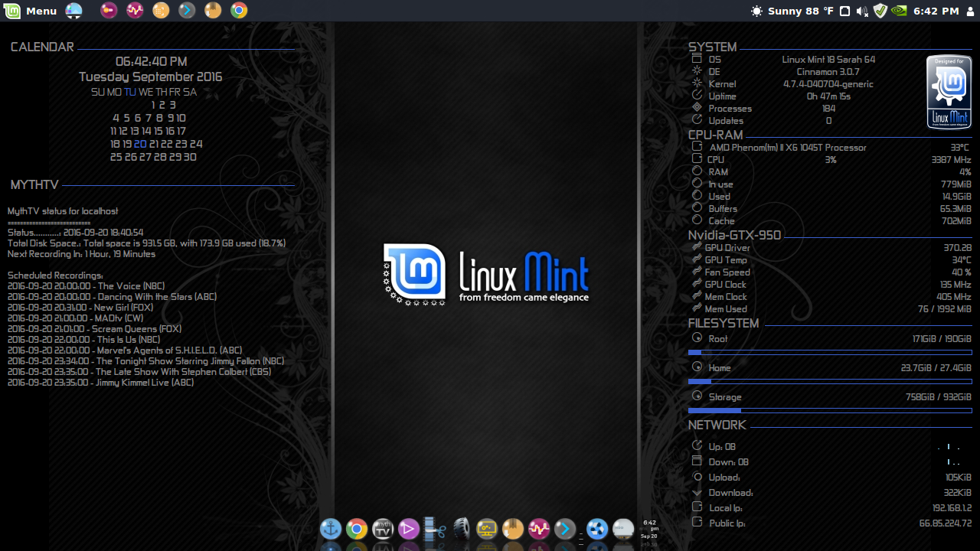Open the muted volume applet
The image size is (980, 551).
point(862,11)
